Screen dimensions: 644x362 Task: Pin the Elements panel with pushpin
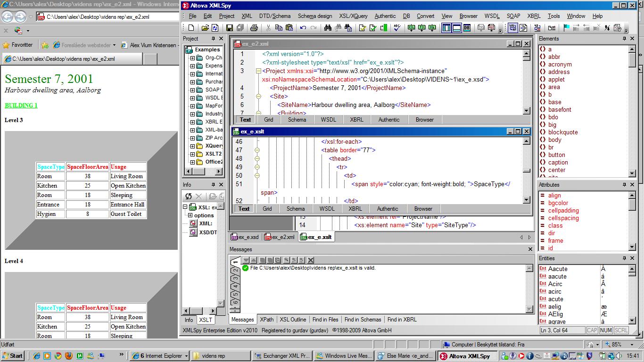coord(624,39)
